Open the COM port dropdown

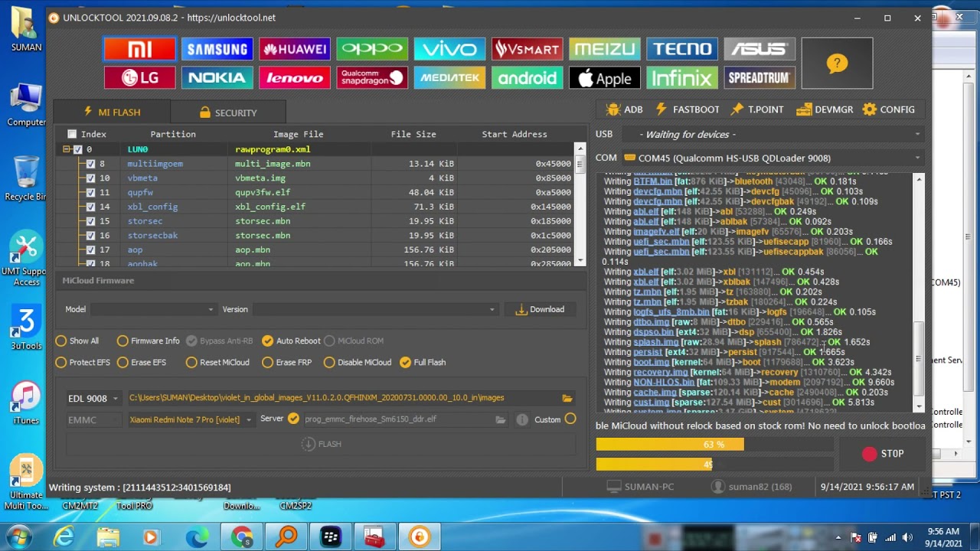click(773, 158)
